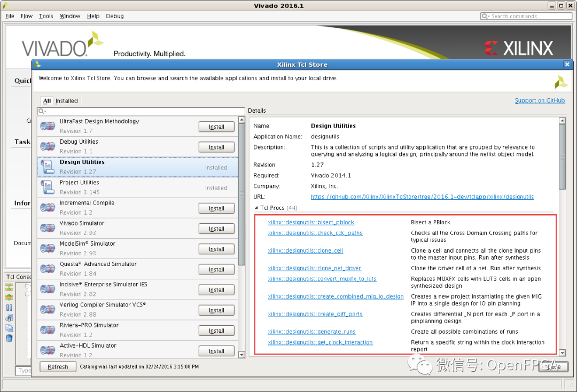Click the Tcl Console copy icon
The width and height of the screenshot is (577, 392).
[9, 328]
